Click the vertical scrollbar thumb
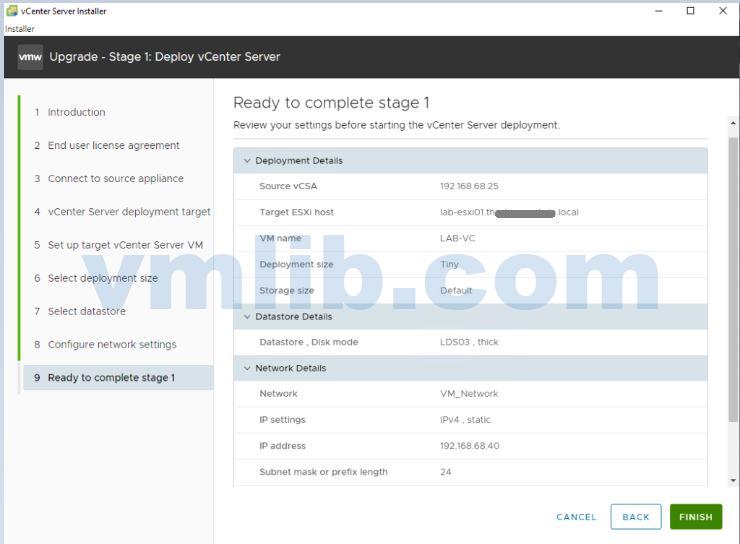The image size is (740, 544). click(733, 279)
